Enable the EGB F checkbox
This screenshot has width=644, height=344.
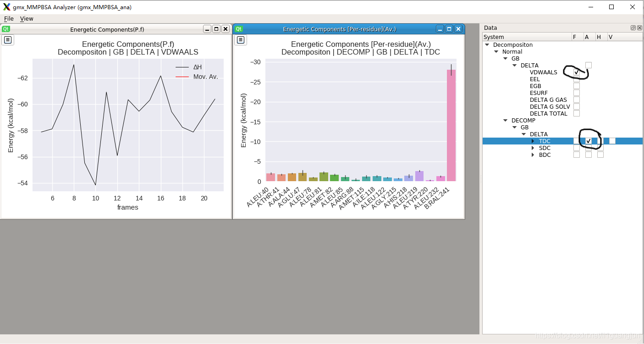click(577, 86)
